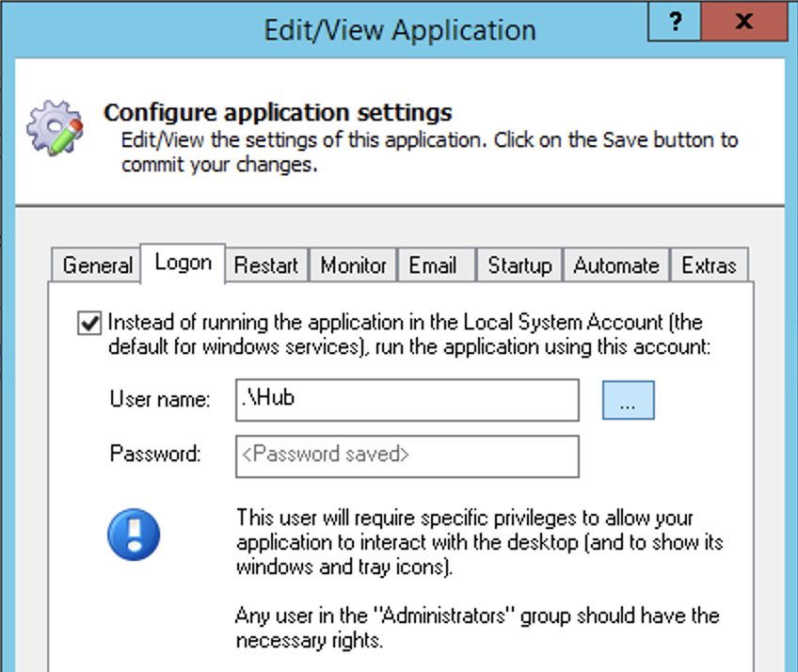Switch to the Automate tab

pyautogui.click(x=616, y=265)
